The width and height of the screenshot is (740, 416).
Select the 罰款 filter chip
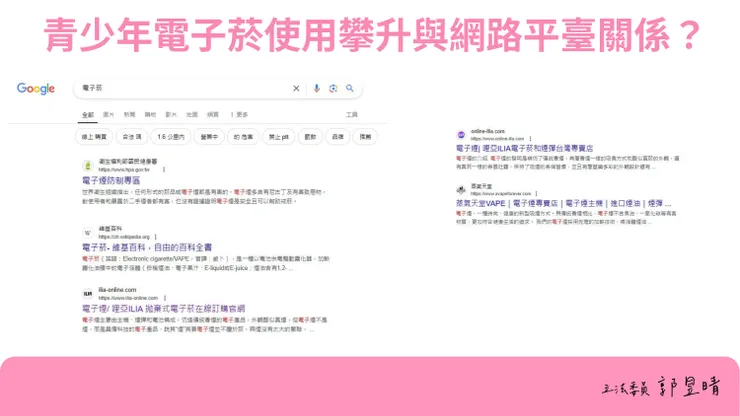pyautogui.click(x=310, y=137)
